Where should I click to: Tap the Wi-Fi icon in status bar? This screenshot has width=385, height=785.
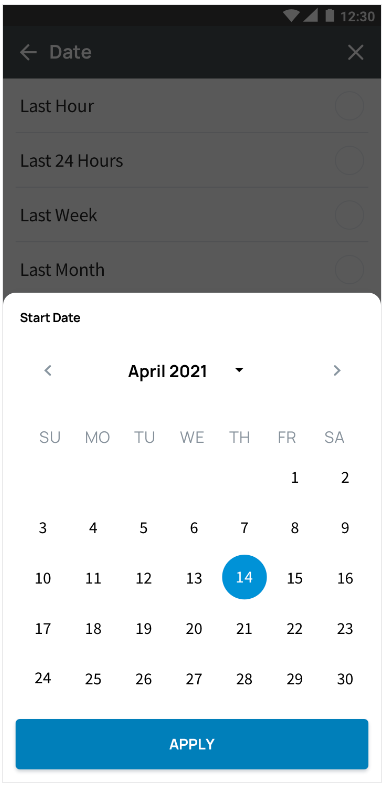pyautogui.click(x=291, y=16)
